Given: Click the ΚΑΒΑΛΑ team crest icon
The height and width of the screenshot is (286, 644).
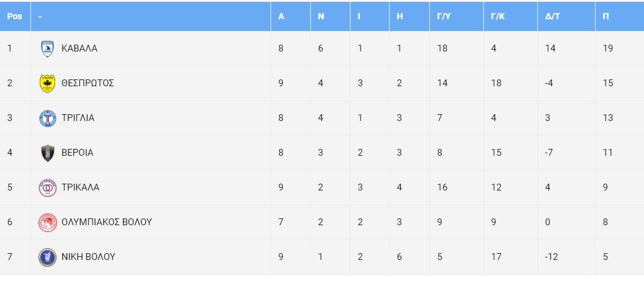Looking at the screenshot, I should click(x=47, y=48).
